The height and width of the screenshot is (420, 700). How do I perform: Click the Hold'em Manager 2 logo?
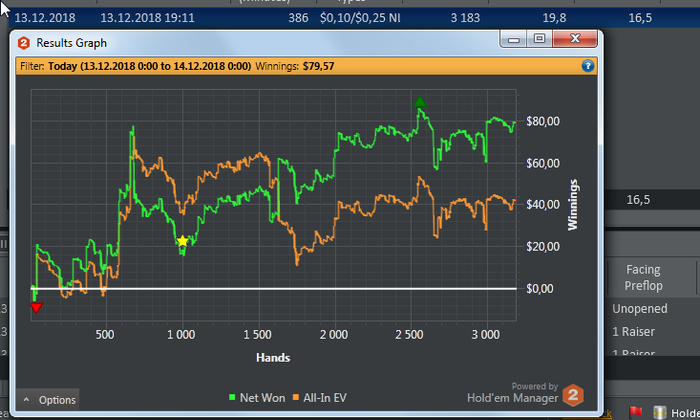(x=573, y=395)
